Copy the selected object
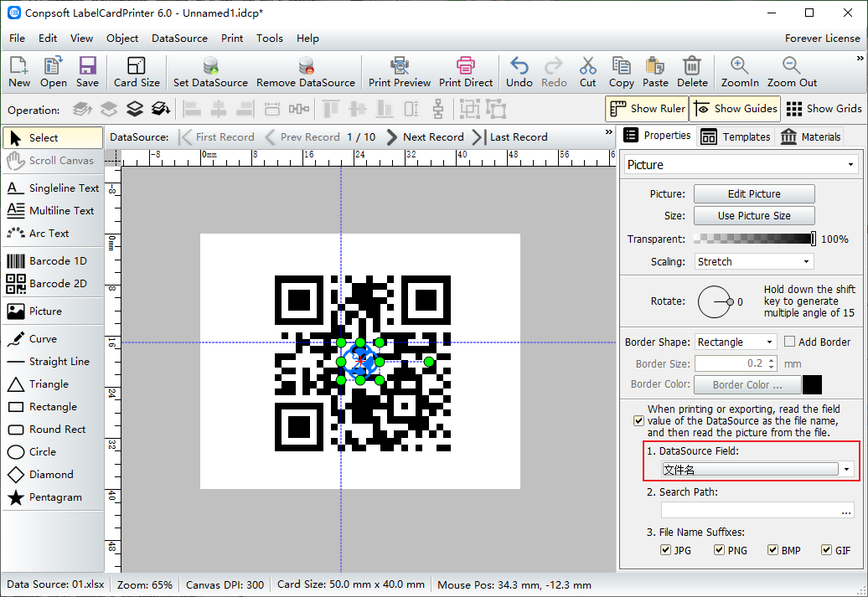The height and width of the screenshot is (597, 868). (621, 72)
